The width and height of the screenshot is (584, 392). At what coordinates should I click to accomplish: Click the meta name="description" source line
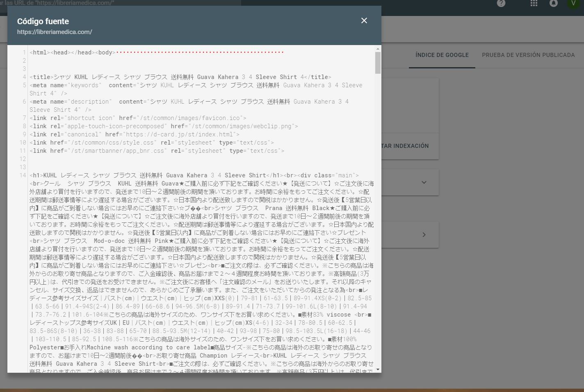tap(189, 106)
